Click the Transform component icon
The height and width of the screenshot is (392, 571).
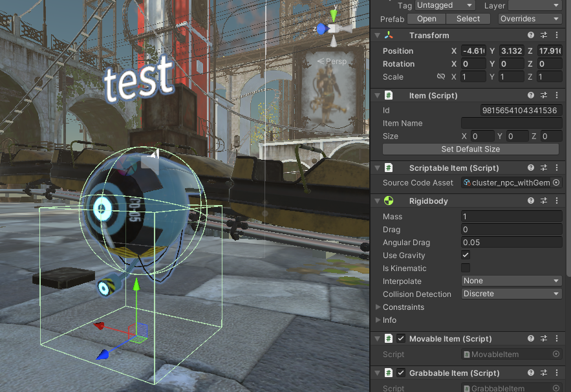[389, 35]
